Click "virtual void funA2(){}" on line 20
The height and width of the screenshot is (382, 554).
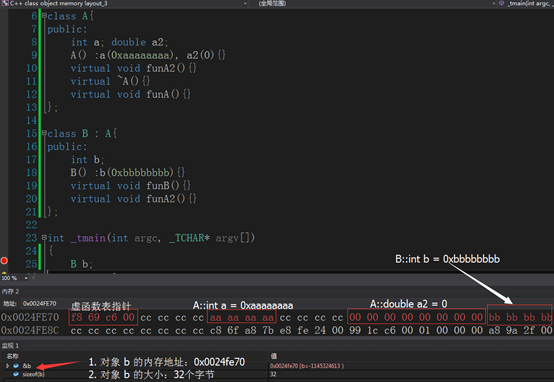click(133, 199)
